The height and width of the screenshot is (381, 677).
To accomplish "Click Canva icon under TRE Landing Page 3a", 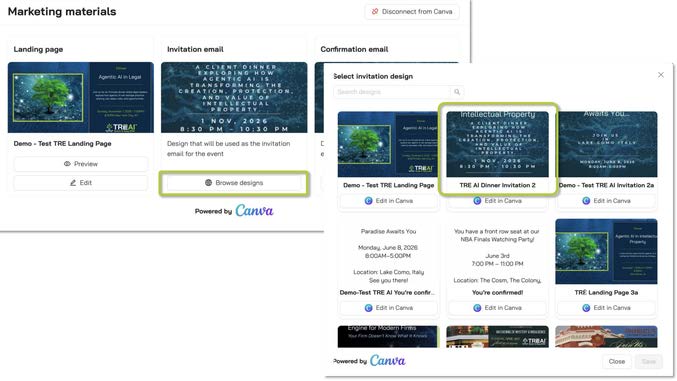I will point(586,308).
